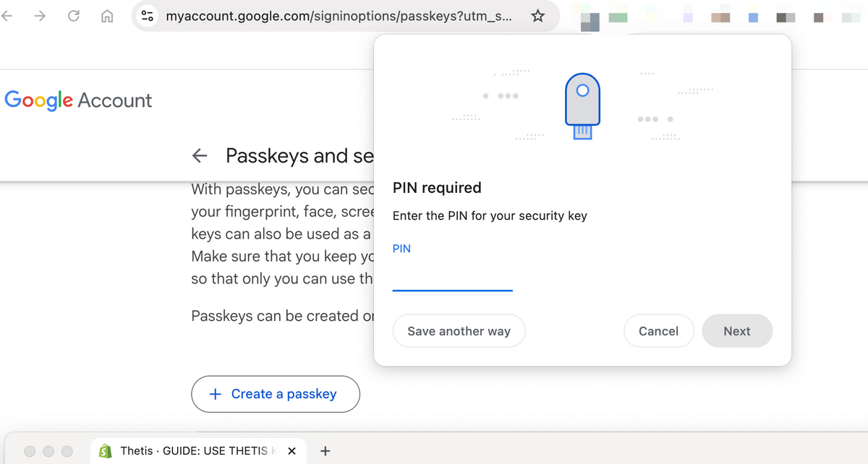This screenshot has height=464, width=868.
Task: Click the 'PIN required' heading
Action: click(437, 188)
